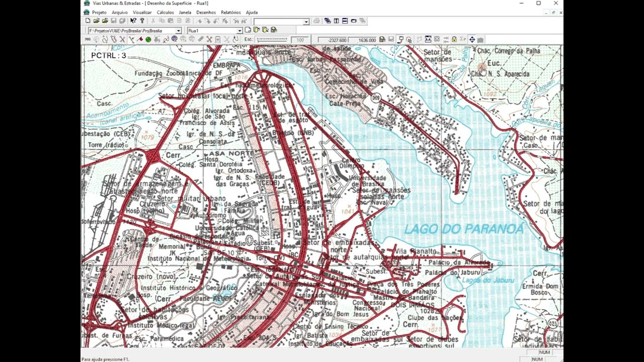This screenshot has height=362, width=644.
Task: Click the blue globe grid icon
Action: (x=174, y=39)
